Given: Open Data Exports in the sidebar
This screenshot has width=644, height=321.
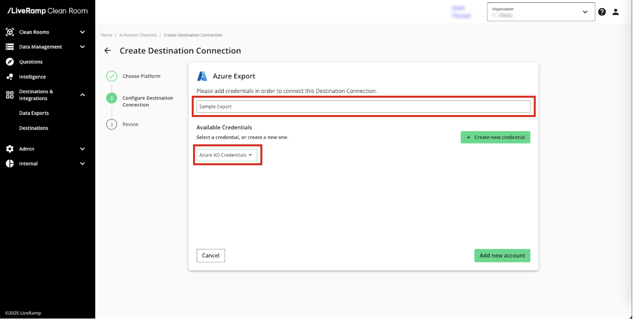Looking at the screenshot, I should tap(34, 113).
